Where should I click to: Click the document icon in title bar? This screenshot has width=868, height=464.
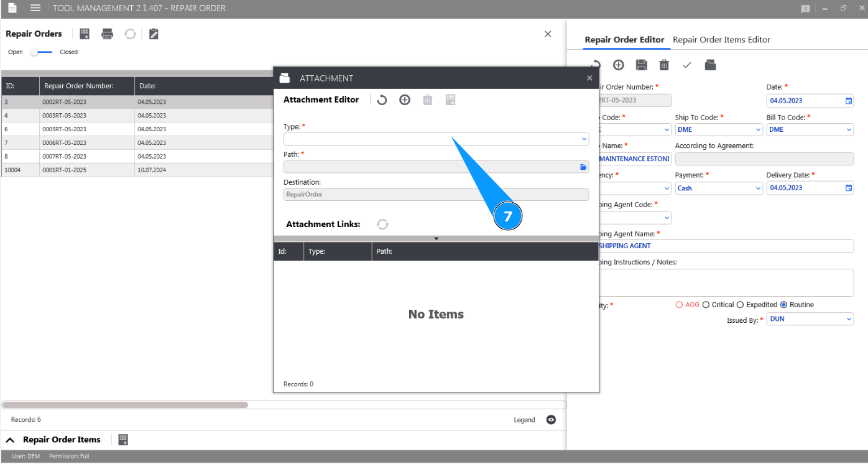click(12, 8)
